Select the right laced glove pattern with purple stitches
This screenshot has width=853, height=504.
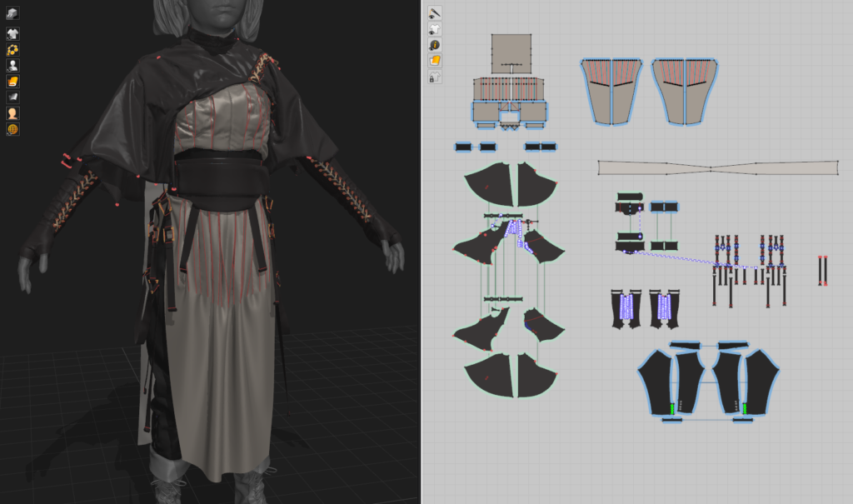(664, 309)
